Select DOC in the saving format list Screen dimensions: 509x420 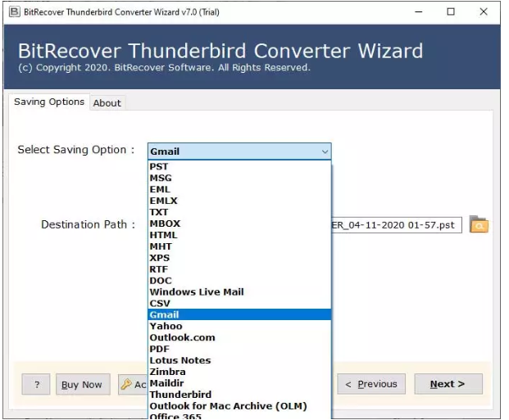pyautogui.click(x=239, y=280)
